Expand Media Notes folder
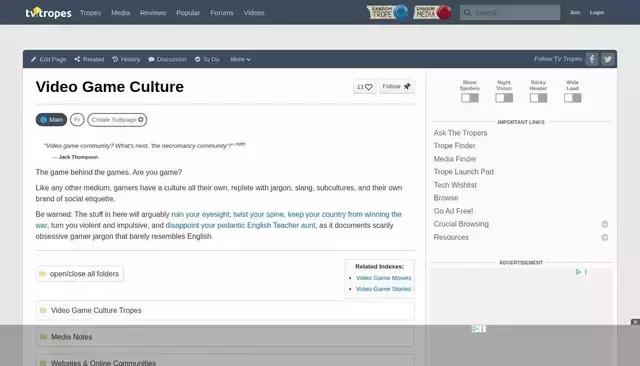This screenshot has width=640, height=366. (225, 337)
